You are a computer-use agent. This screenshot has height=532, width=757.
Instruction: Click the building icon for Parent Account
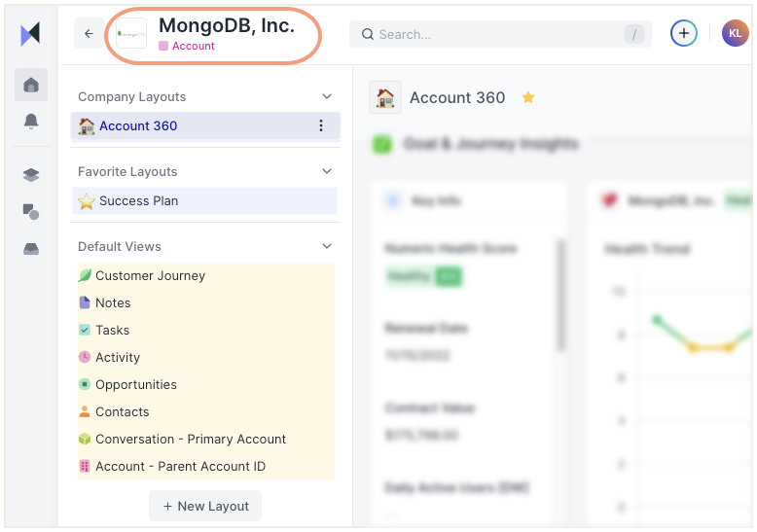(85, 466)
